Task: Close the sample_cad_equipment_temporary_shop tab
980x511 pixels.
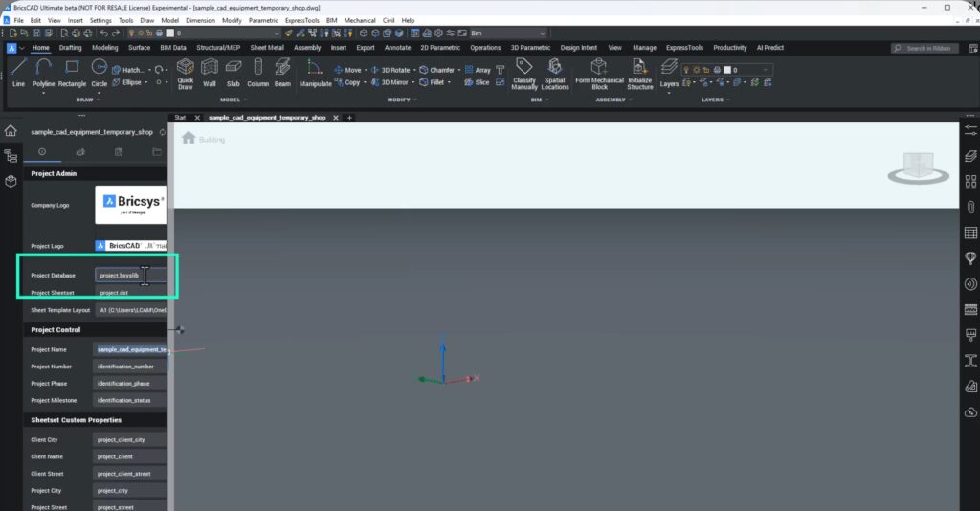Action: tap(336, 118)
